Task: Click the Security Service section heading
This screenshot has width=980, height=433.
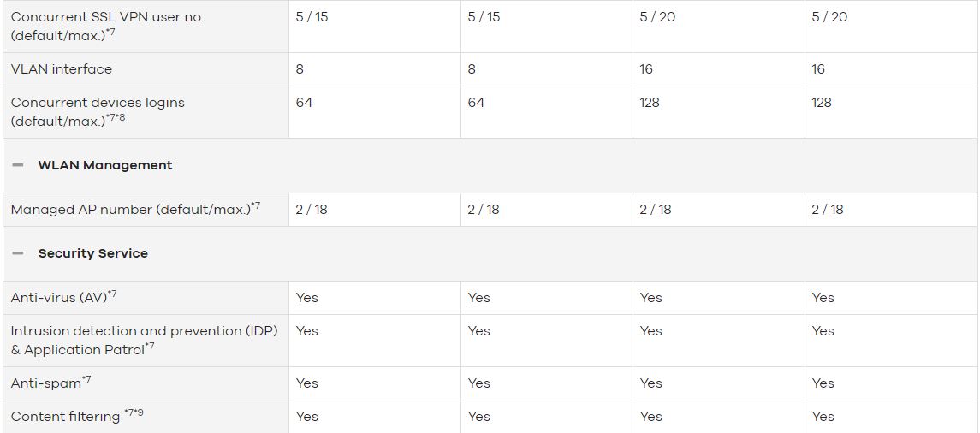Action: [93, 253]
